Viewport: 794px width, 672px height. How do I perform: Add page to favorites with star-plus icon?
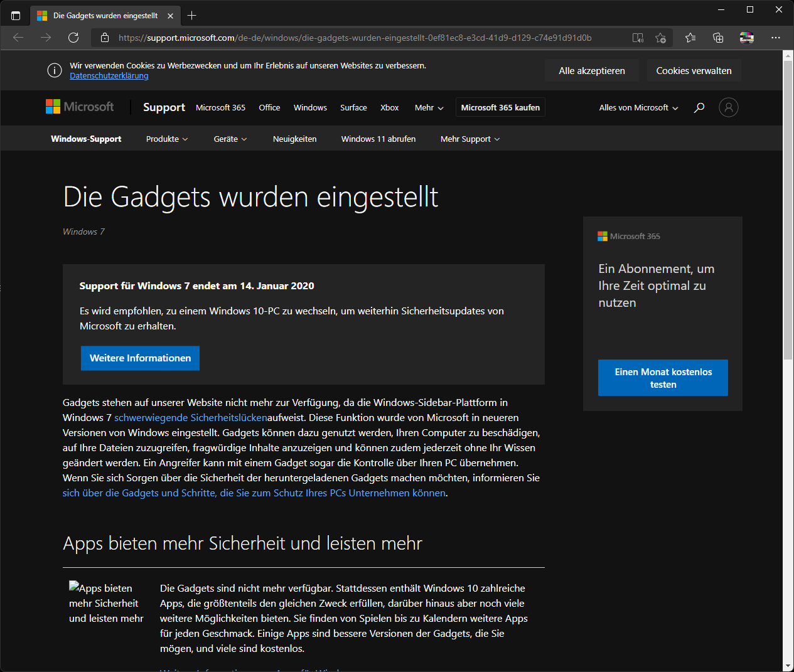click(660, 38)
